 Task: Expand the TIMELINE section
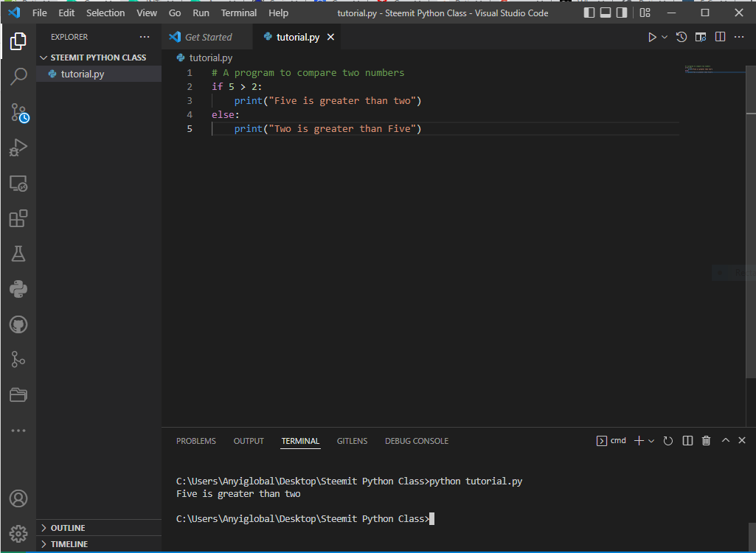click(69, 544)
